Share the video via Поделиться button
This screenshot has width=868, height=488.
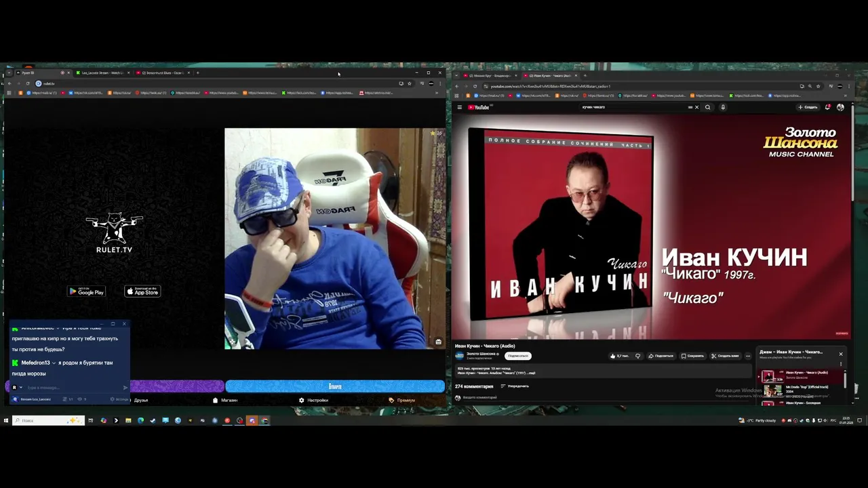click(x=661, y=356)
